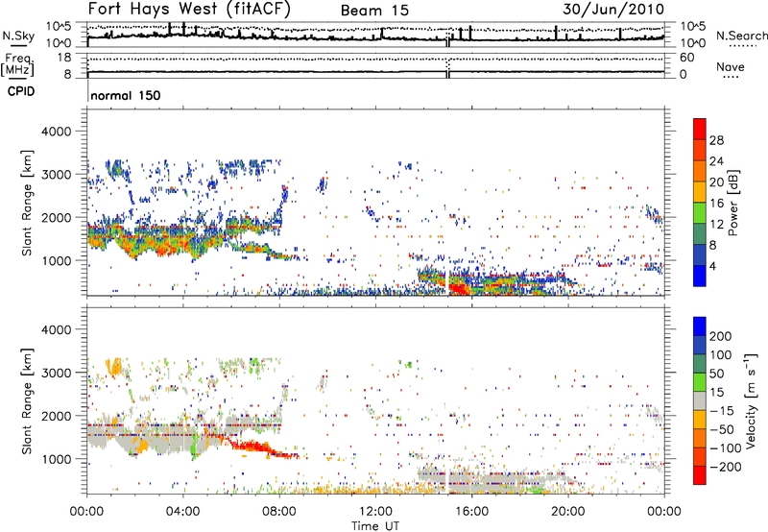
Task: Click the strong red power echo near 15:30
Action: [x=460, y=288]
